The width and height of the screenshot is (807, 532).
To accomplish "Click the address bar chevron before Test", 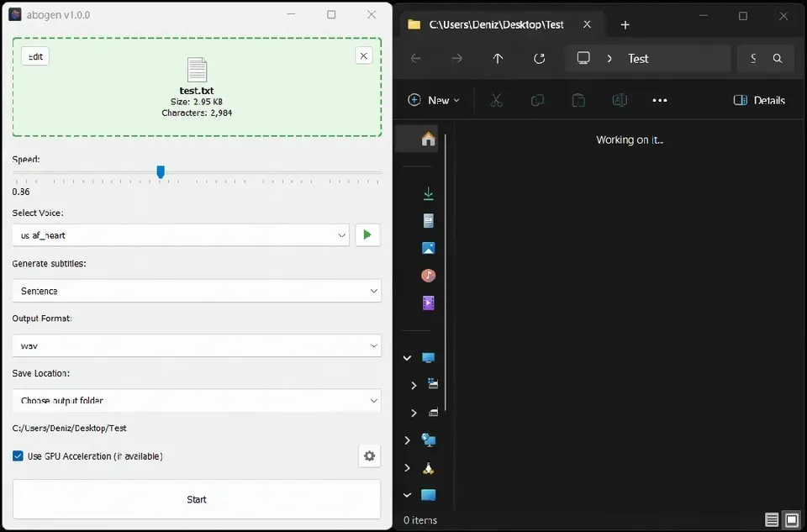I will click(x=609, y=59).
